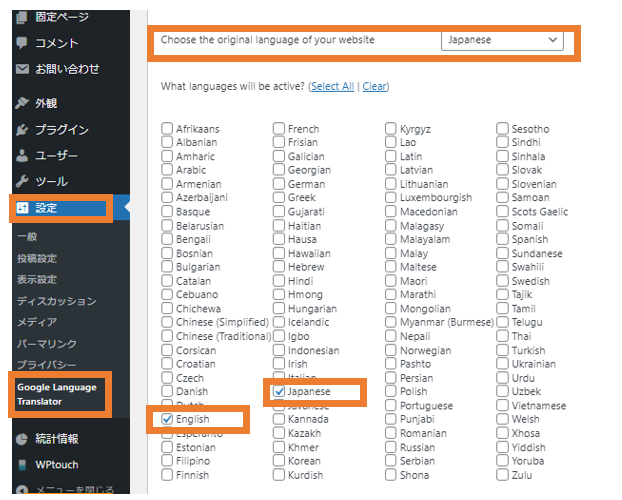
Task: Click the envelope icon for お問い合わせ
Action: tap(22, 69)
